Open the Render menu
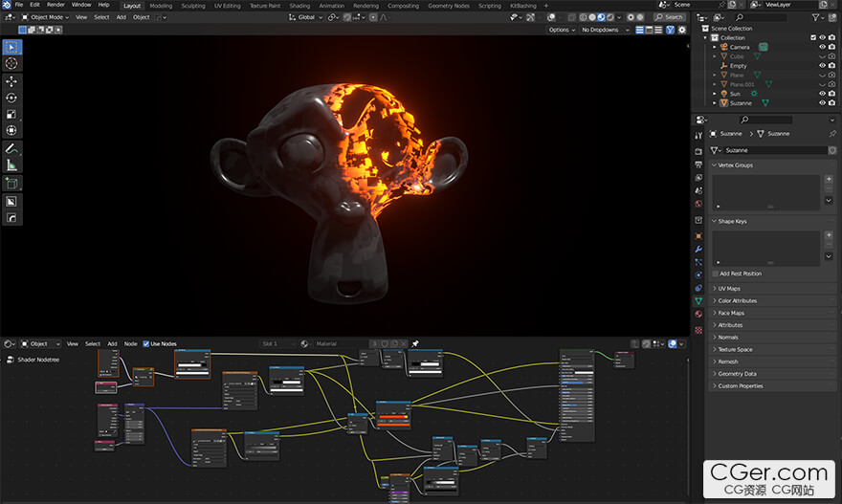The height and width of the screenshot is (504, 842). (x=55, y=5)
